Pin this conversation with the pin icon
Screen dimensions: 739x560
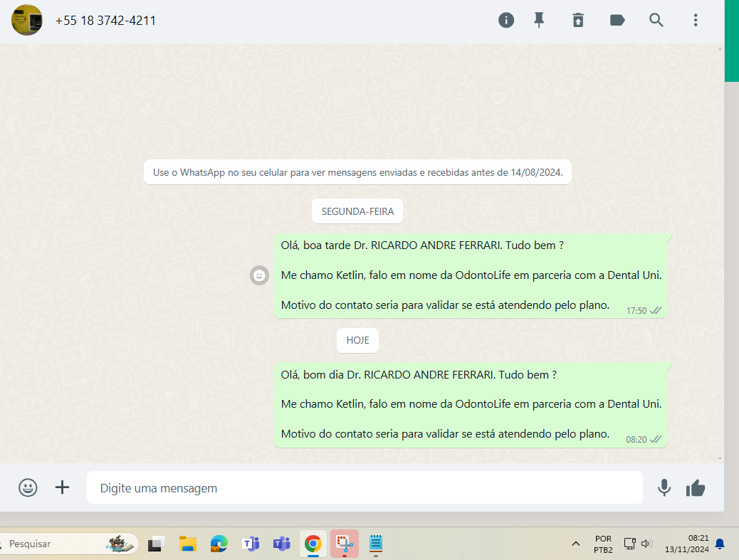tap(539, 20)
